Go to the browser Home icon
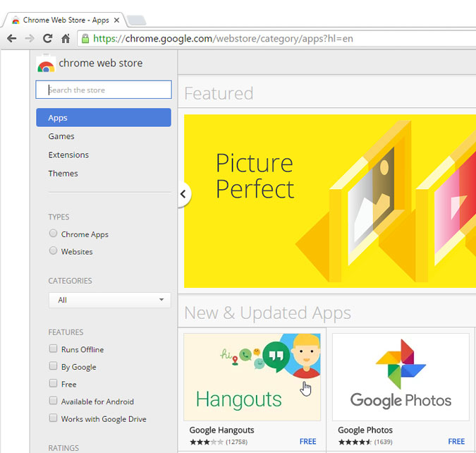 click(66, 39)
